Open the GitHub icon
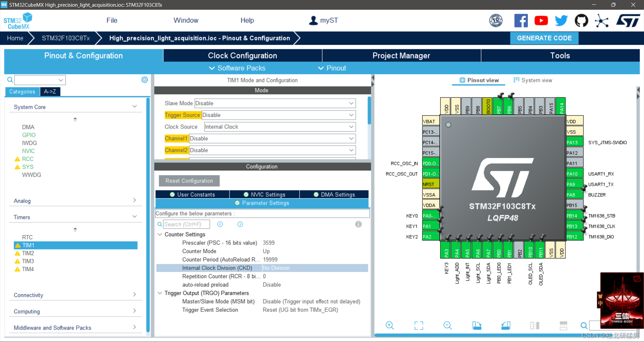 [581, 21]
